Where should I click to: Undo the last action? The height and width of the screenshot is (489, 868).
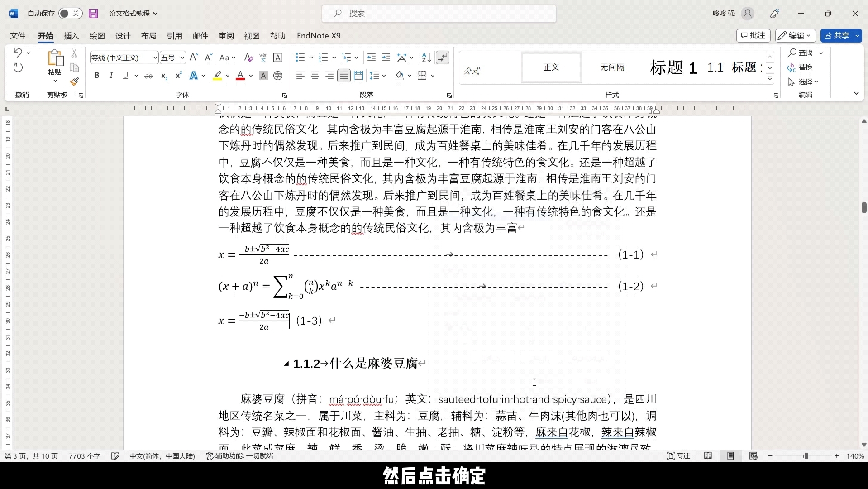tap(18, 53)
